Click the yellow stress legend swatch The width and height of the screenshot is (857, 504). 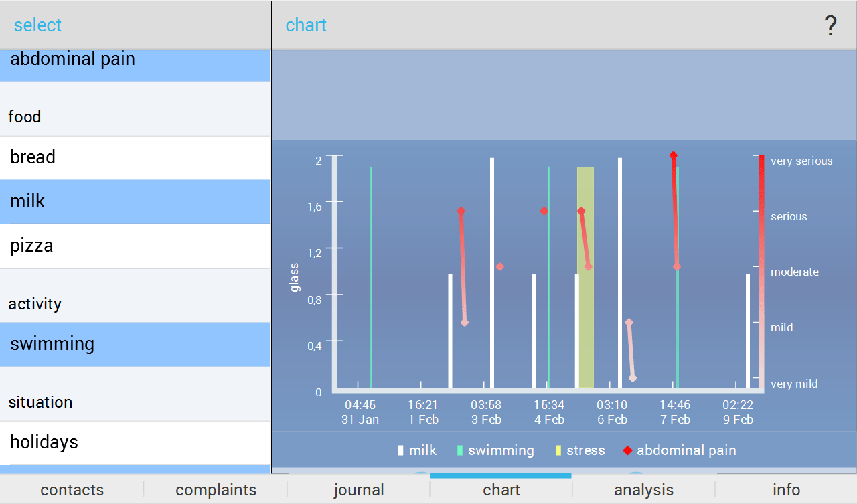tap(558, 450)
